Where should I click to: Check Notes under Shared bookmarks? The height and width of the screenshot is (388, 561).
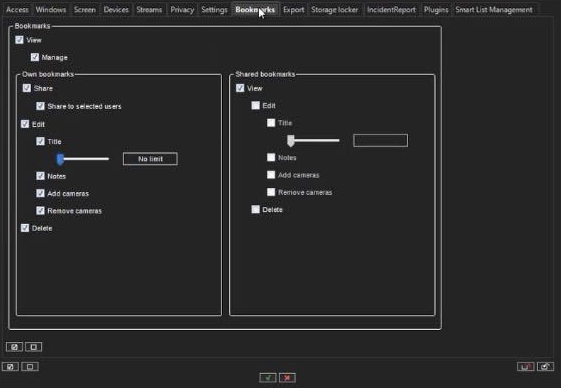click(x=271, y=157)
